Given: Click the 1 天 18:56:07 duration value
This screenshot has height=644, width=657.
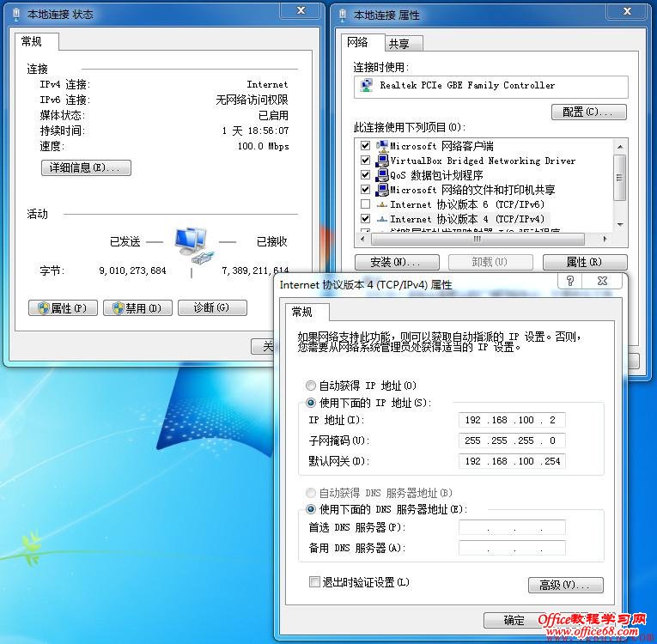Looking at the screenshot, I should coord(256,131).
